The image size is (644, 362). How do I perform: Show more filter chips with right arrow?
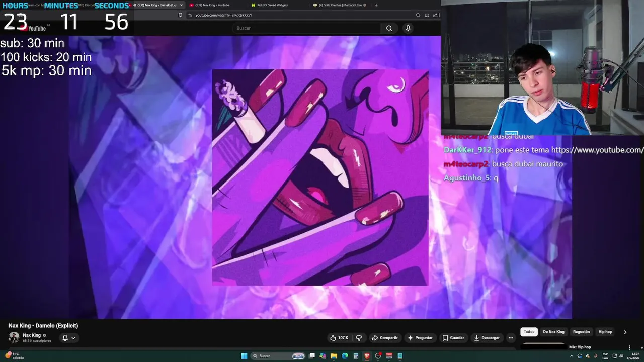click(x=625, y=332)
